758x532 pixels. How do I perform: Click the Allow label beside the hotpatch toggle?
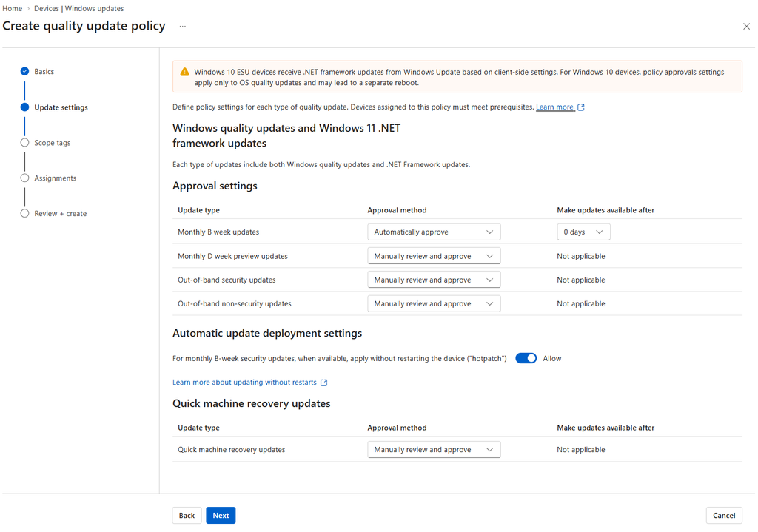[552, 359]
